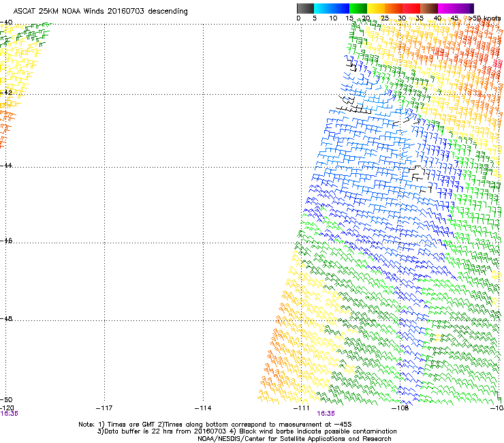Screen dimensions: 504x443
Task: Click the '-114' longitude axis label
Action: [x=203, y=408]
